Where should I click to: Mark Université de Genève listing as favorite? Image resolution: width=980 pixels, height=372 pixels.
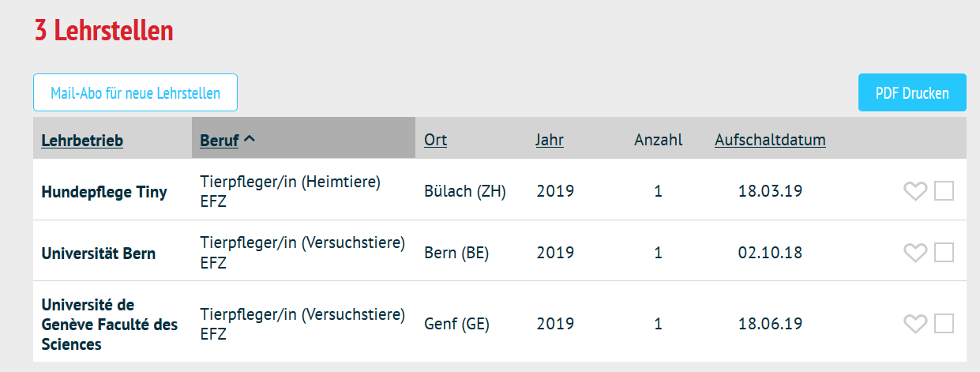coord(914,324)
